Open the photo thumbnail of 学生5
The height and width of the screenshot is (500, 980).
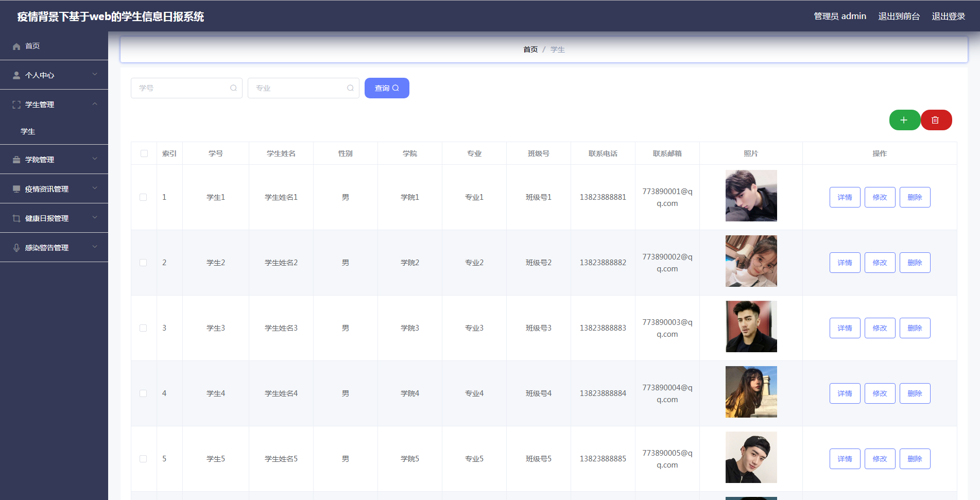(751, 457)
